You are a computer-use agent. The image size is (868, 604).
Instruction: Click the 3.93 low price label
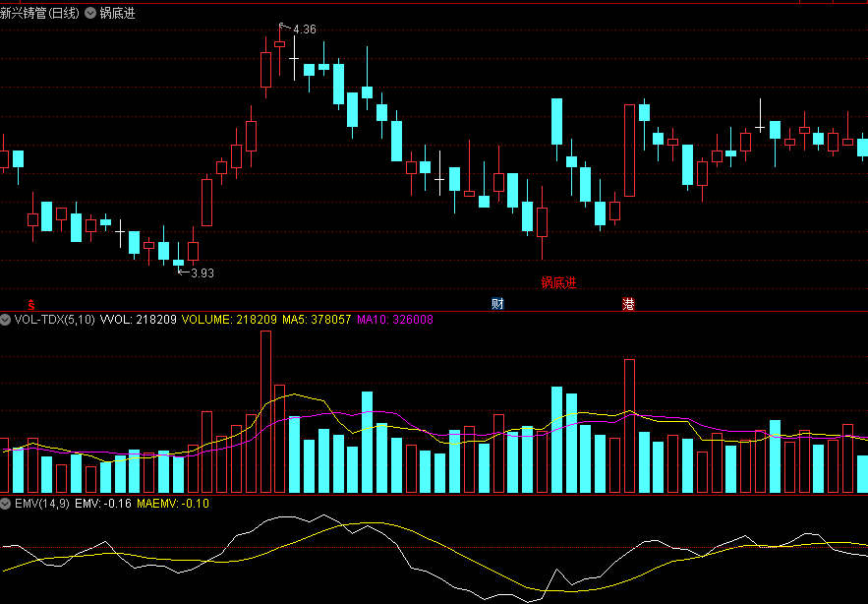[x=203, y=273]
